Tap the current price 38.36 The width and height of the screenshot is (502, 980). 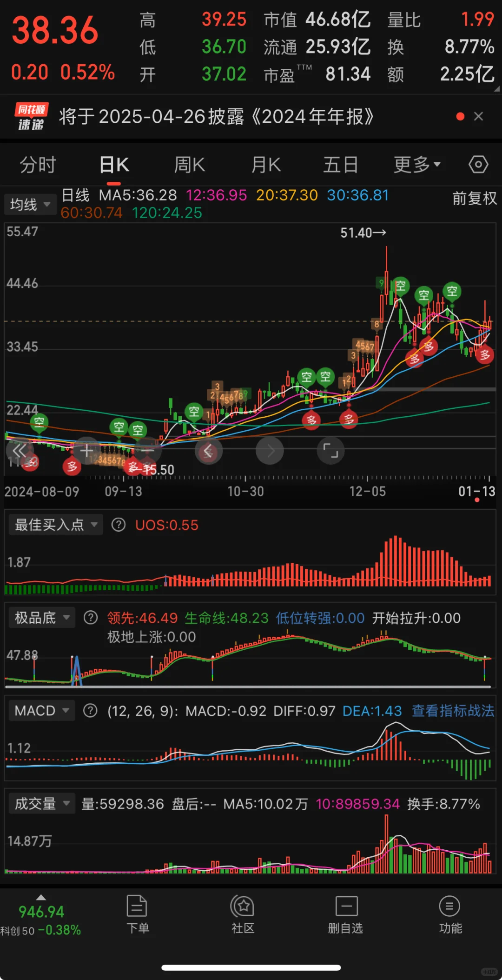pos(55,31)
